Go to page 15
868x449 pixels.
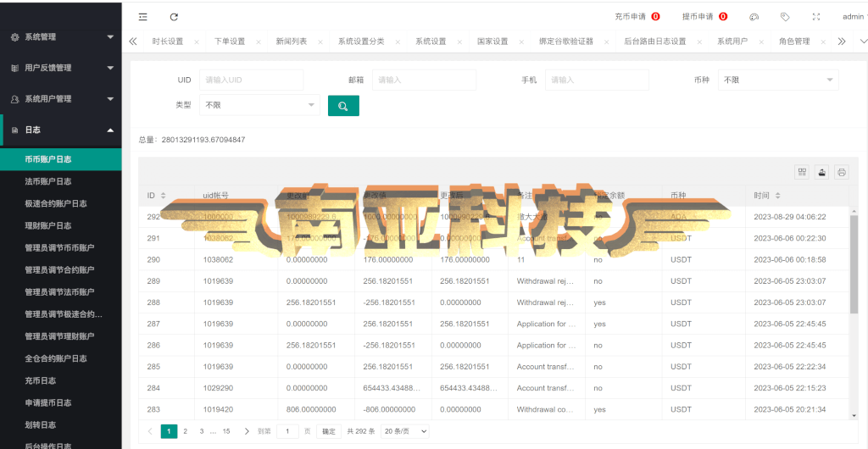point(225,431)
